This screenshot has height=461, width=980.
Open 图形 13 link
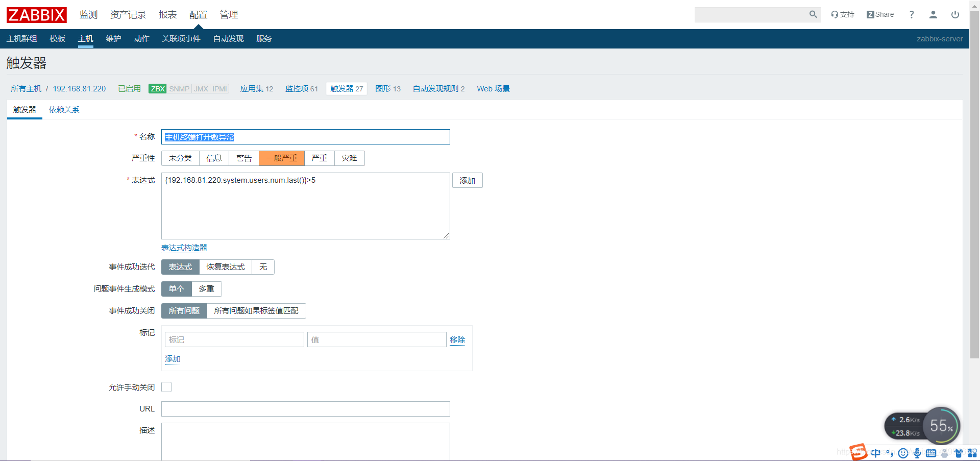[x=388, y=89]
